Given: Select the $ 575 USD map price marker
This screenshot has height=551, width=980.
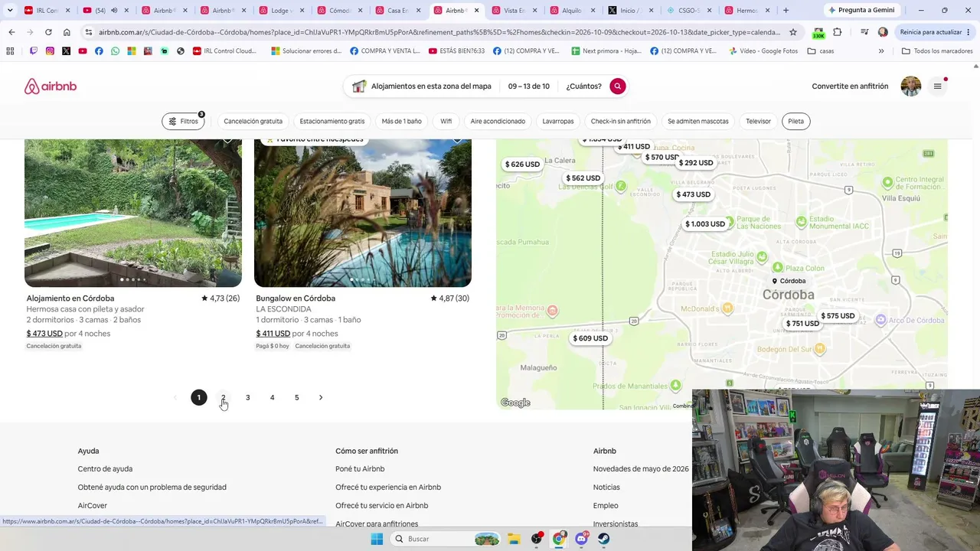Looking at the screenshot, I should (x=838, y=316).
